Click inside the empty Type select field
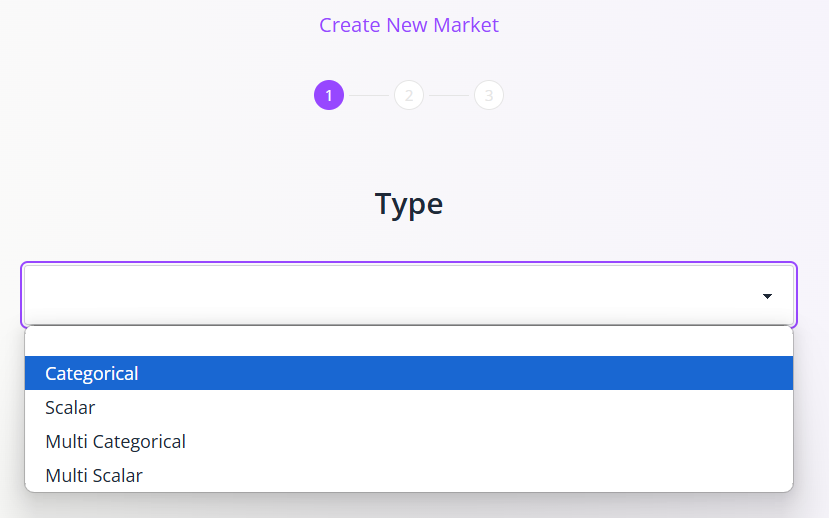The height and width of the screenshot is (518, 829). pos(409,295)
